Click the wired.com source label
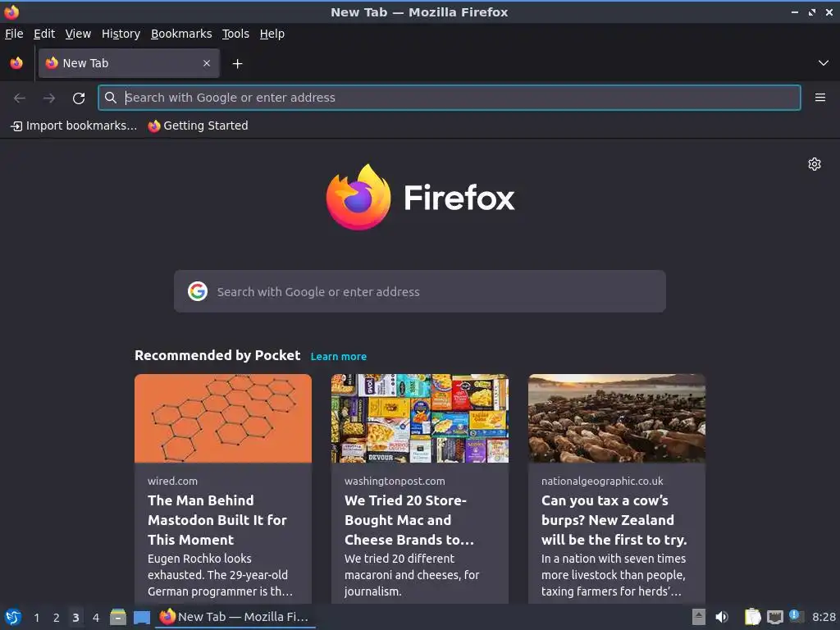Viewport: 840px width, 630px height. pos(172,481)
